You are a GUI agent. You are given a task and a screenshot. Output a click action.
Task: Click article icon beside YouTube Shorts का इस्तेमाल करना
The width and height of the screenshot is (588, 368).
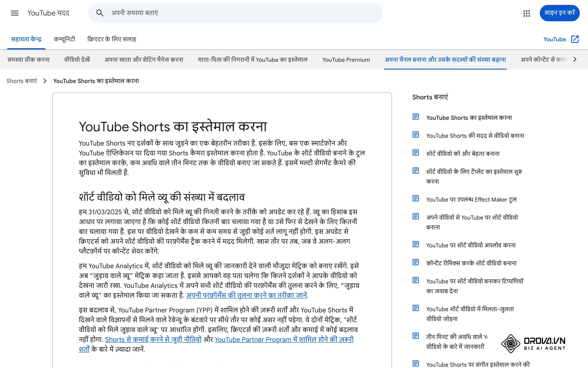point(416,117)
